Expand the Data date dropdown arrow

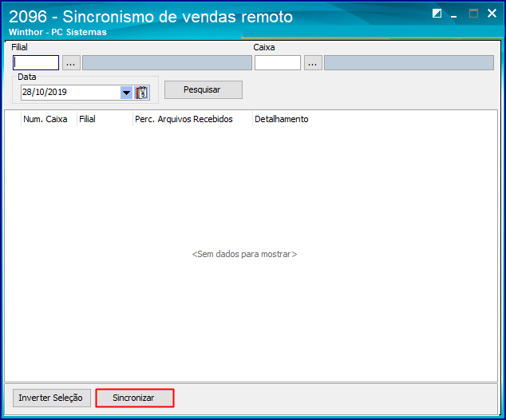coord(126,93)
